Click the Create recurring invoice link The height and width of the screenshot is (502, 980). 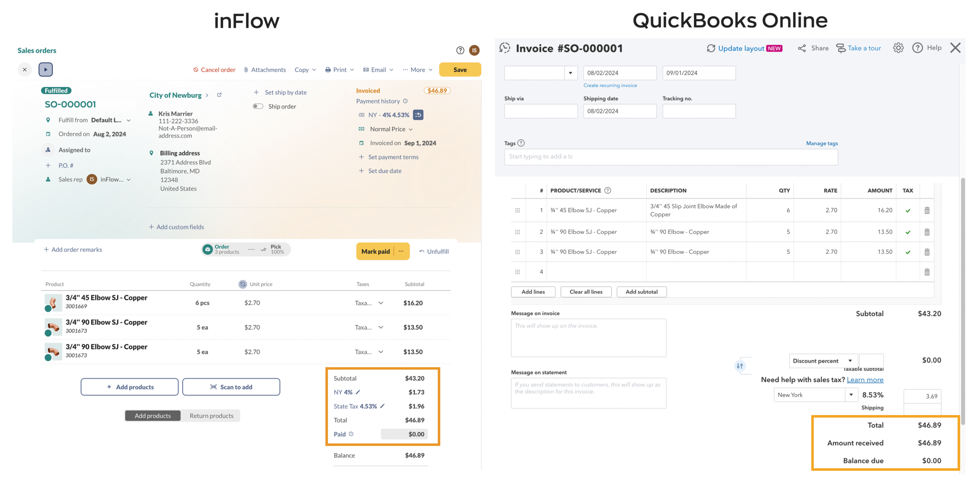(610, 85)
